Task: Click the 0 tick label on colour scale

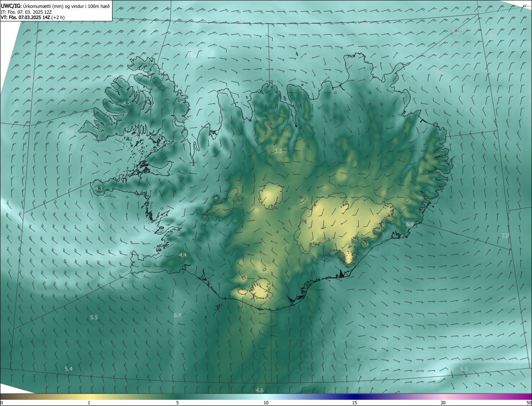Action: tap(2, 403)
